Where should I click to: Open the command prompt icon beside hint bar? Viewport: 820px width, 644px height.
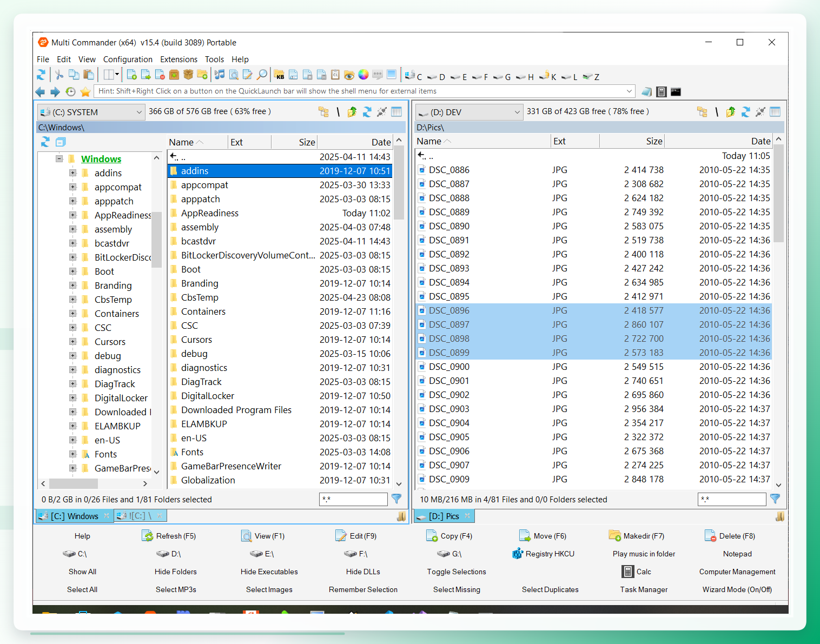pos(676,92)
